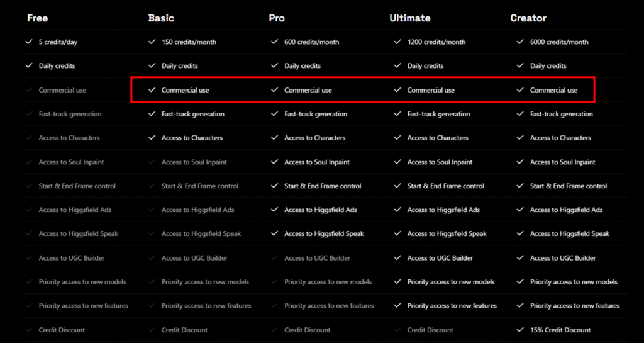Viewport: 644px width, 343px height.
Task: Click the Basic plan Commercial use checkmark
Action: point(152,90)
